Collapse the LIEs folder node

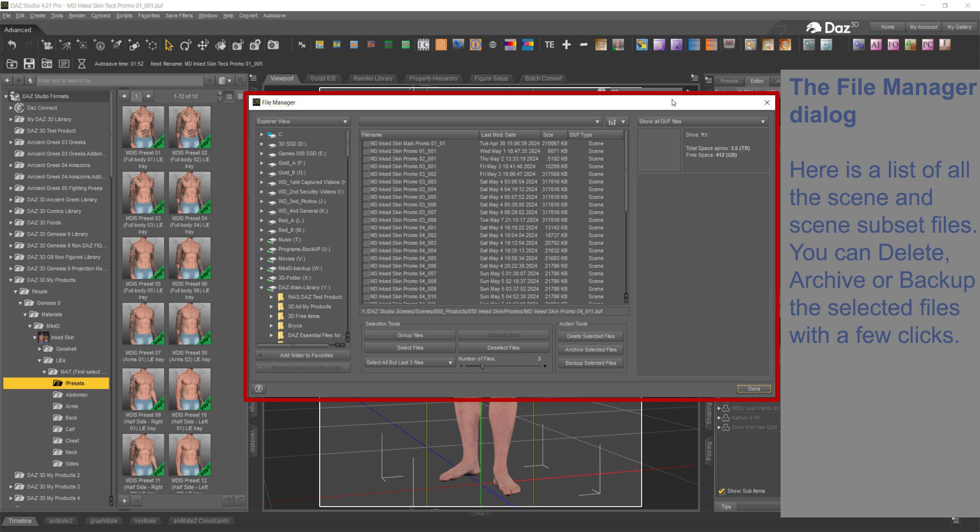click(x=39, y=361)
